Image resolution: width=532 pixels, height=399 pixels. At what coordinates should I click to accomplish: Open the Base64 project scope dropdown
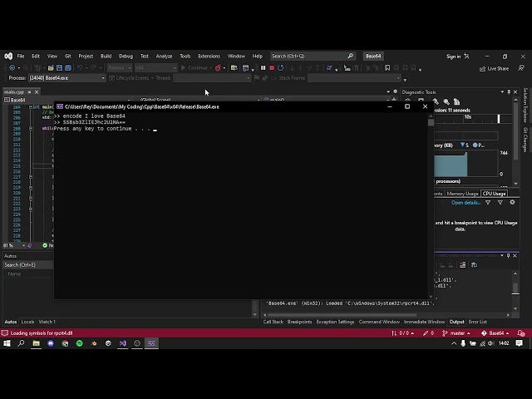click(68, 100)
